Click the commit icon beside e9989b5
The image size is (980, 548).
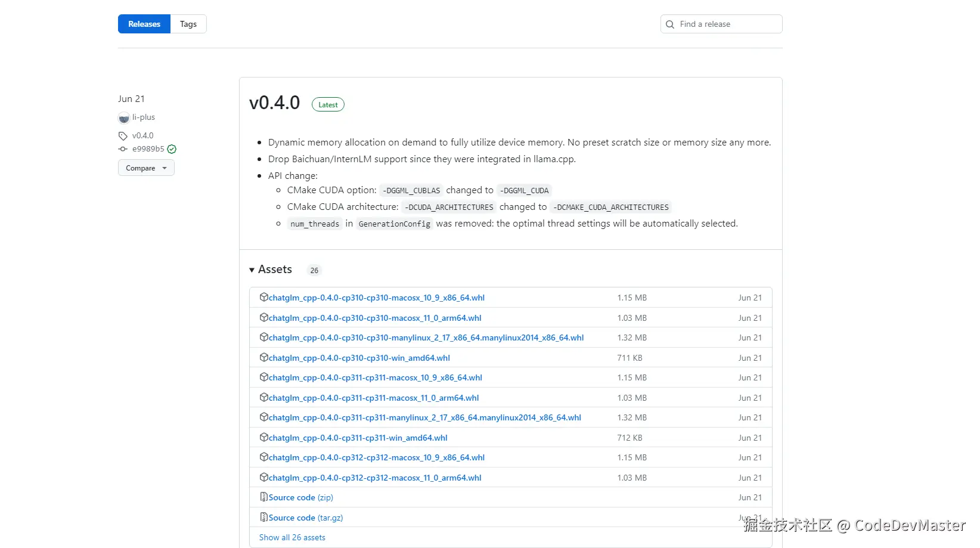coord(123,149)
